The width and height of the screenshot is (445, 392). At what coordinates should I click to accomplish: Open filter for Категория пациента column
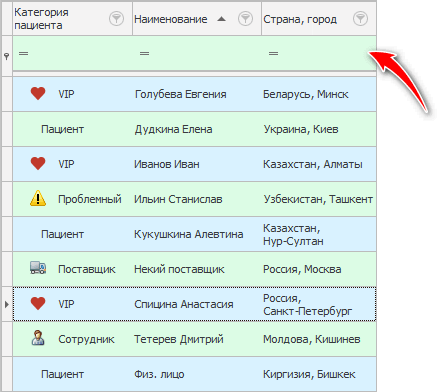[116, 19]
